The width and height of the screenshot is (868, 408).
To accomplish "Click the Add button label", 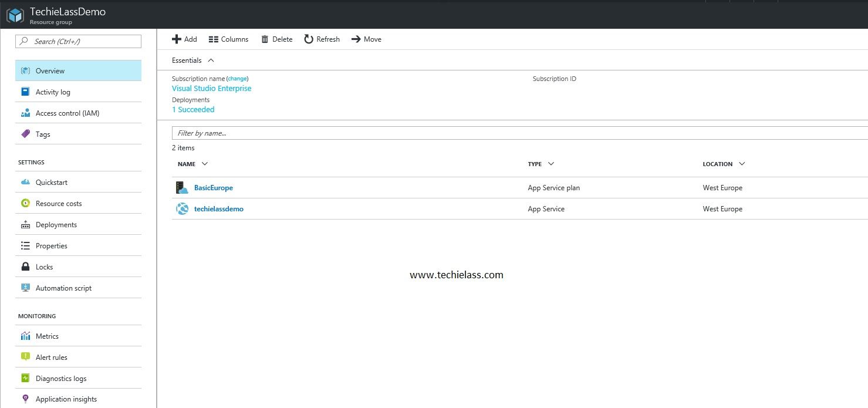I will (x=190, y=39).
